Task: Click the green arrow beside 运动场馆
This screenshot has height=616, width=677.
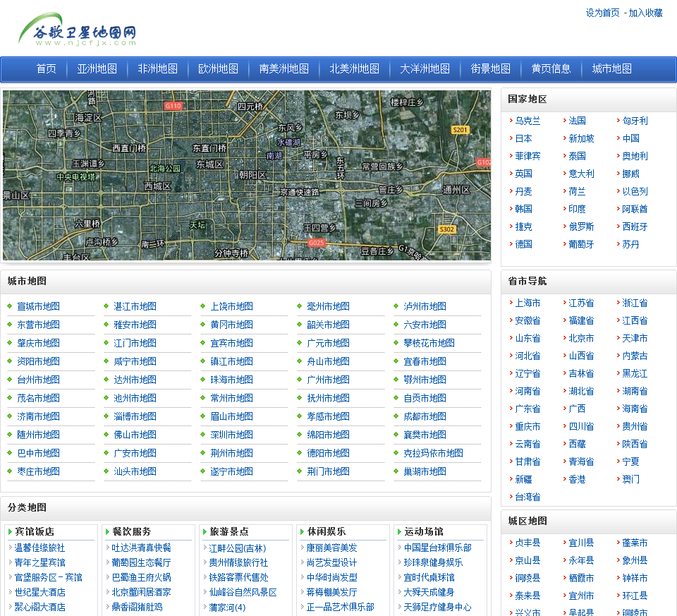Action: 399,532
